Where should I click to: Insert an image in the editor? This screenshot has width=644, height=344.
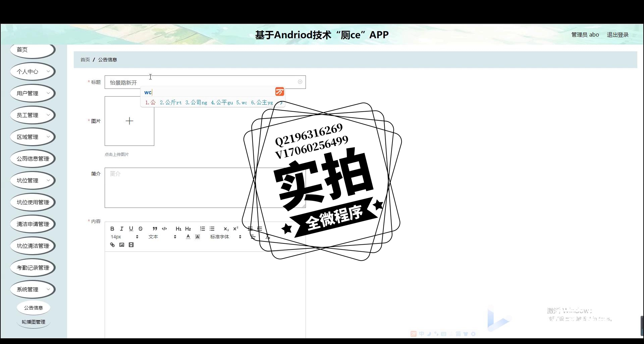122,245
